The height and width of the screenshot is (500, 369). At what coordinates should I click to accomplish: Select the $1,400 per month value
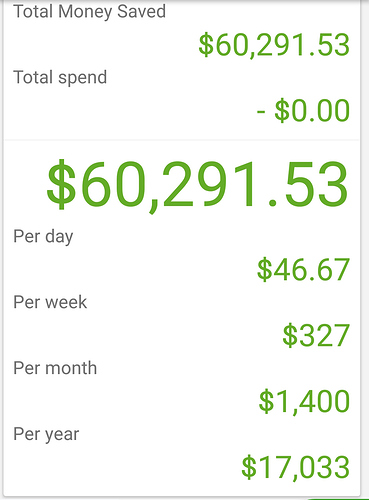coord(304,401)
